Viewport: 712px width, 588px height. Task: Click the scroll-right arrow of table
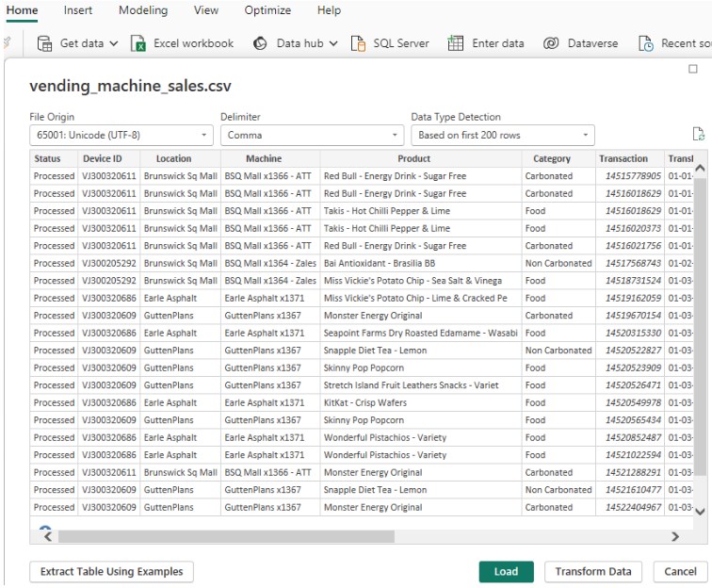coord(675,537)
